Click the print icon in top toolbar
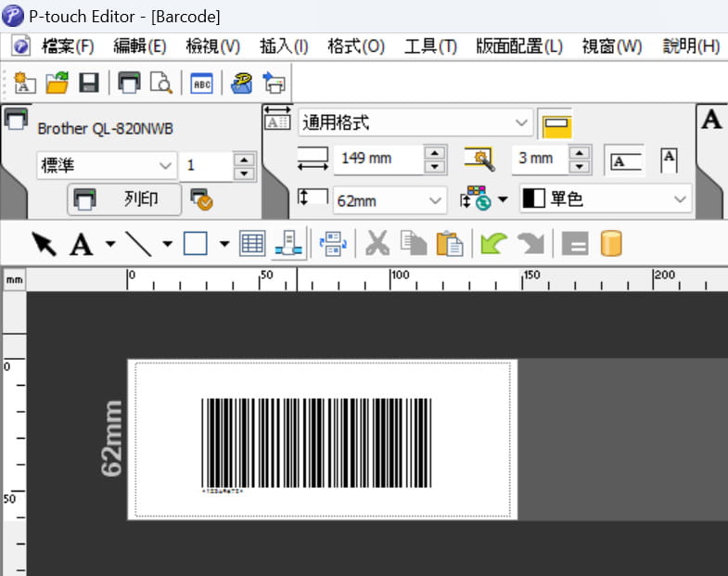728x576 pixels. coord(129,83)
